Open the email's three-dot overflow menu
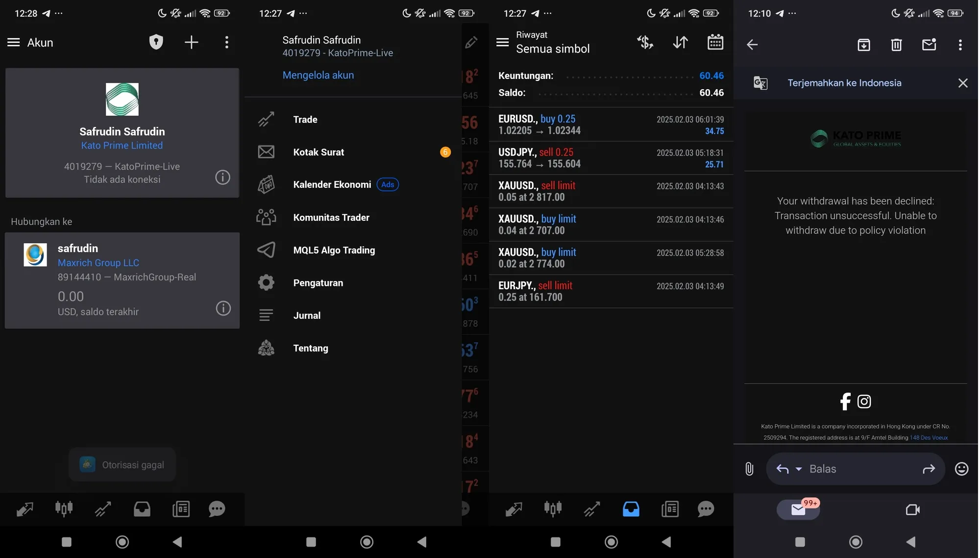The width and height of the screenshot is (980, 558). (960, 45)
